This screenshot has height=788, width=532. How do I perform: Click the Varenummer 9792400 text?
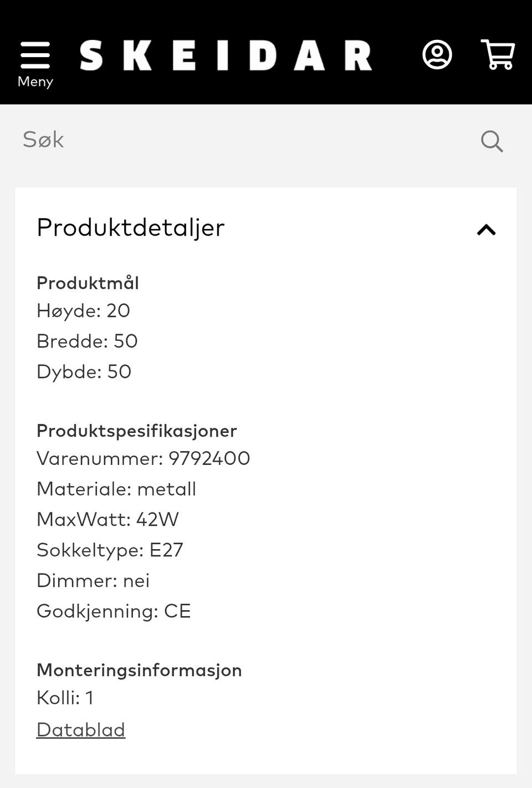point(143,459)
